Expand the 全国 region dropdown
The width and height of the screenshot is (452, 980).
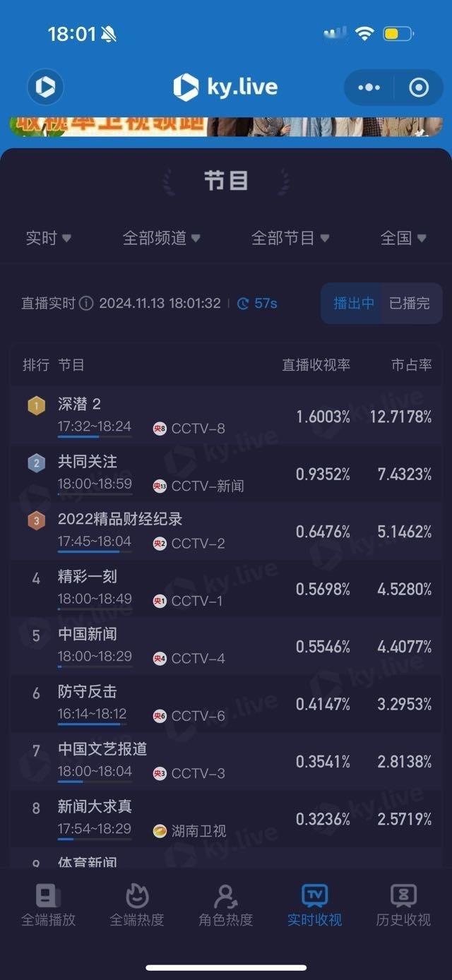coord(403,239)
